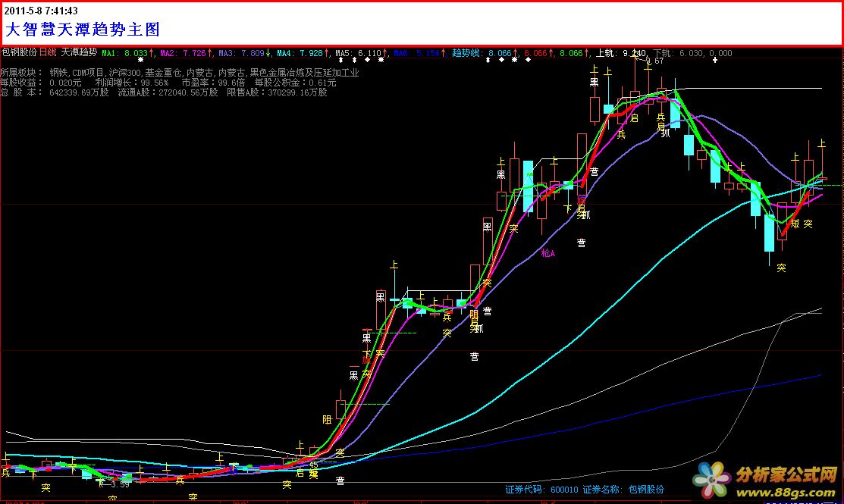Click 利润增长: 99.56% value
Image resolution: width=844 pixels, height=504 pixels.
pos(132,83)
